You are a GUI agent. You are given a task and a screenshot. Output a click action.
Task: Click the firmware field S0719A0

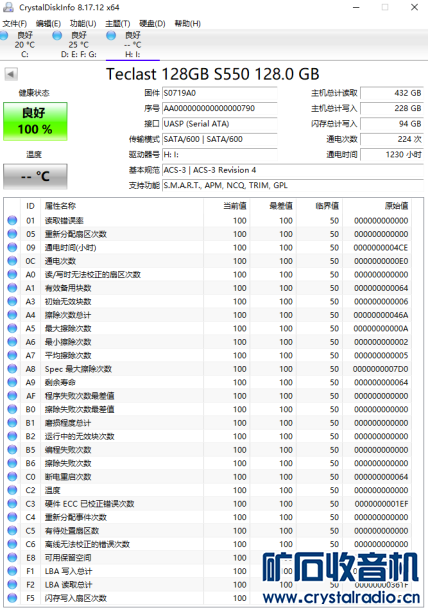click(219, 93)
